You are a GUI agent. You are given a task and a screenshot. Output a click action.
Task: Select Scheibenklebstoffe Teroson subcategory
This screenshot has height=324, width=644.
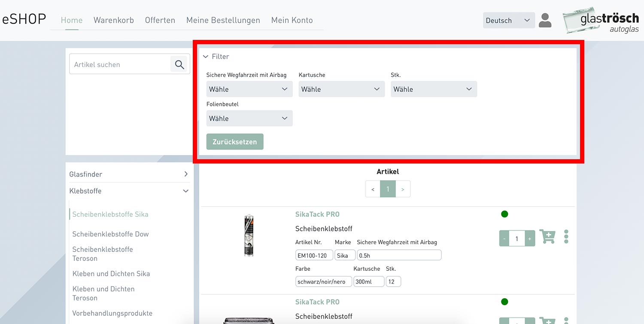coord(103,254)
